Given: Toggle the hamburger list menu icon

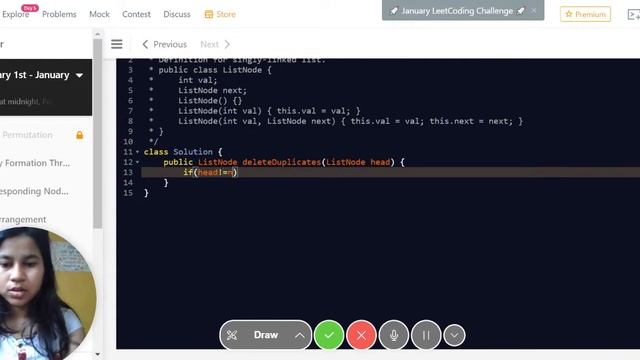Looking at the screenshot, I should 117,44.
